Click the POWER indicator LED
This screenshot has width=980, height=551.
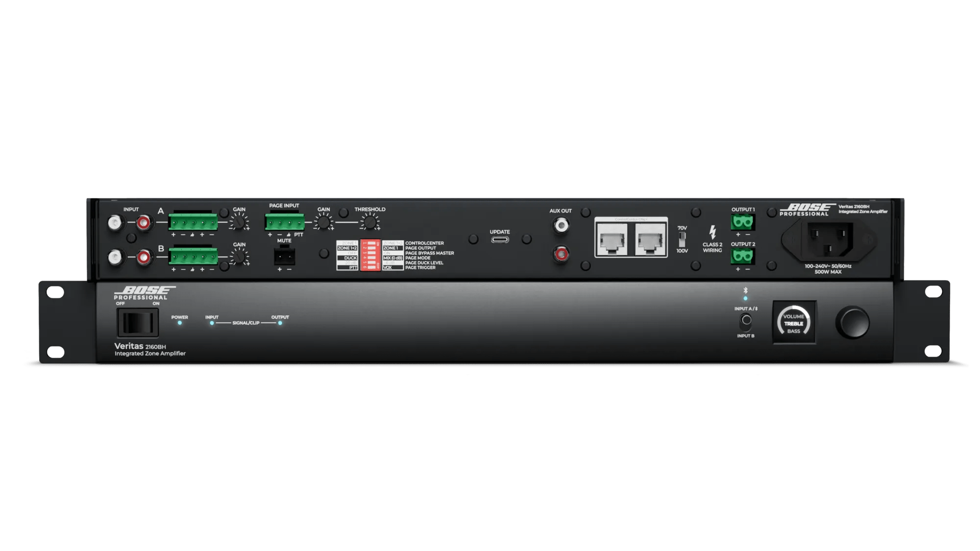tap(180, 323)
